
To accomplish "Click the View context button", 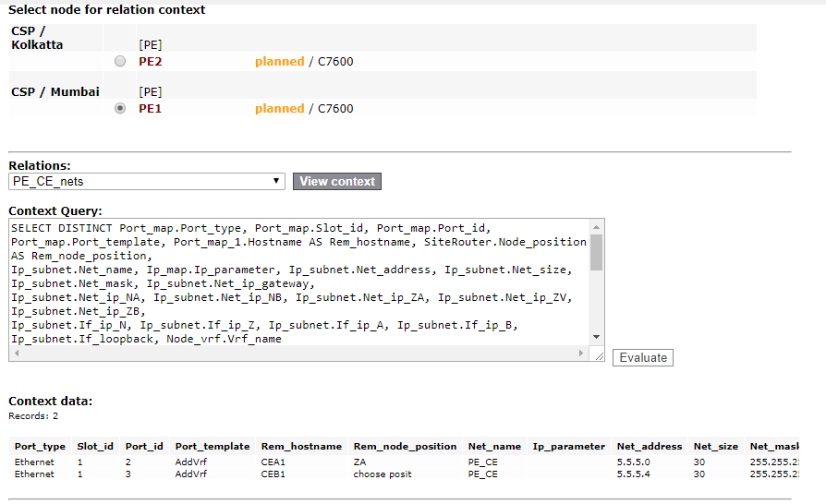I will 337,182.
